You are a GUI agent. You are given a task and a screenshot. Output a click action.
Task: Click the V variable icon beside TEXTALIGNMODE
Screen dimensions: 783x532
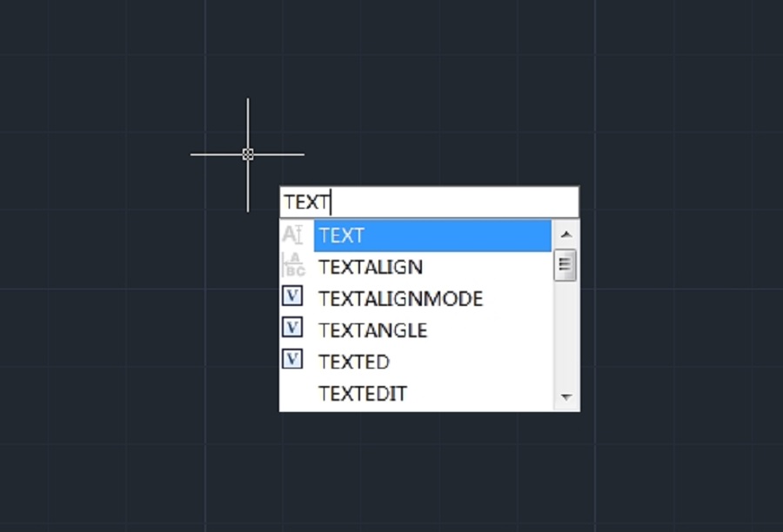294,297
